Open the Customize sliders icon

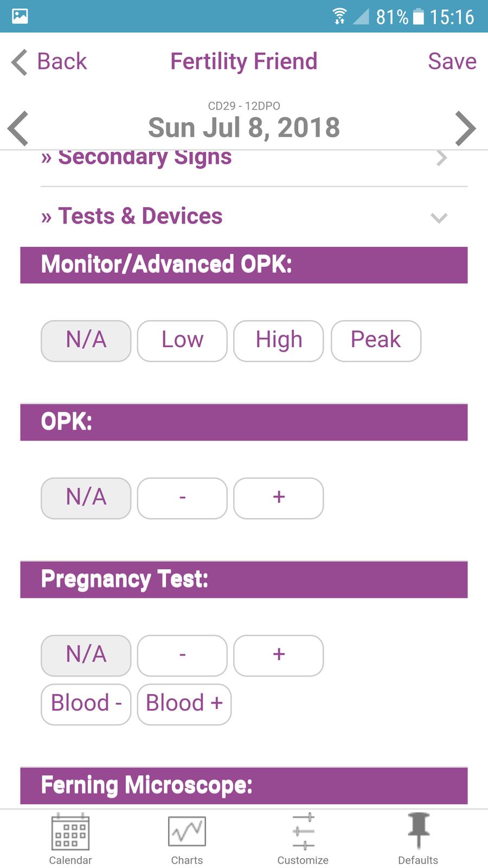point(303,832)
